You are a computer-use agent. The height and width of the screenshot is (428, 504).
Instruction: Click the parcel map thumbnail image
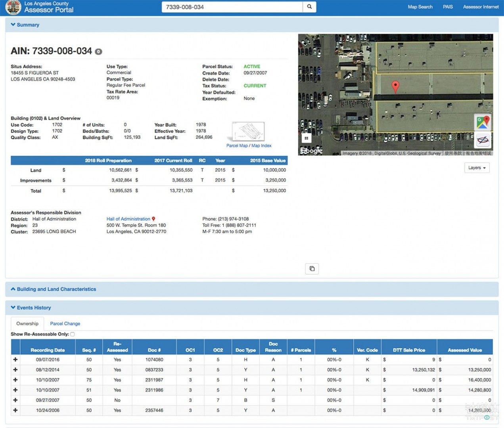(x=248, y=132)
